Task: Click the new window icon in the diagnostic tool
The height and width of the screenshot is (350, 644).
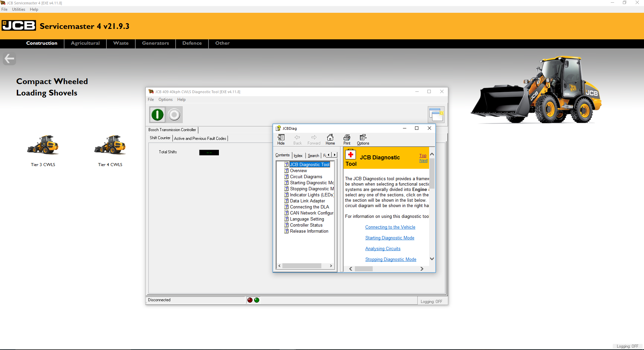Action: tap(436, 114)
